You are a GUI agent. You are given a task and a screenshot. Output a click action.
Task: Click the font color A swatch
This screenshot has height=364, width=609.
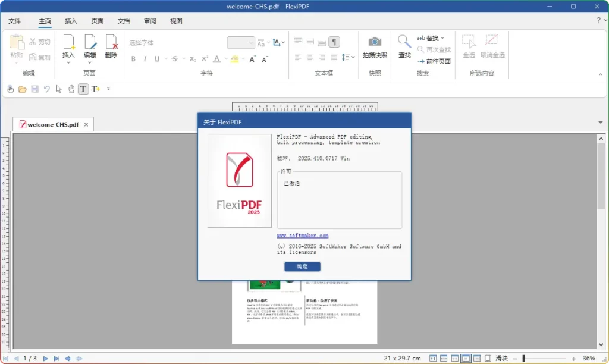click(x=216, y=59)
